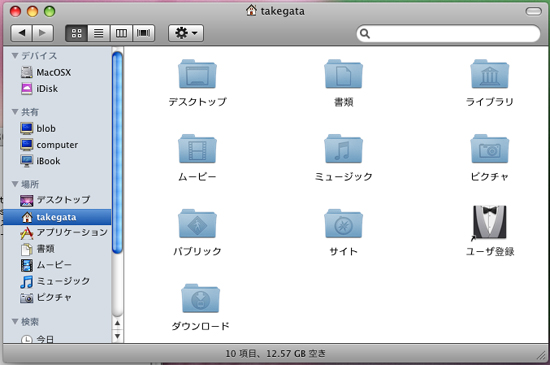Click the search field
This screenshot has height=365, width=550.
click(x=448, y=34)
